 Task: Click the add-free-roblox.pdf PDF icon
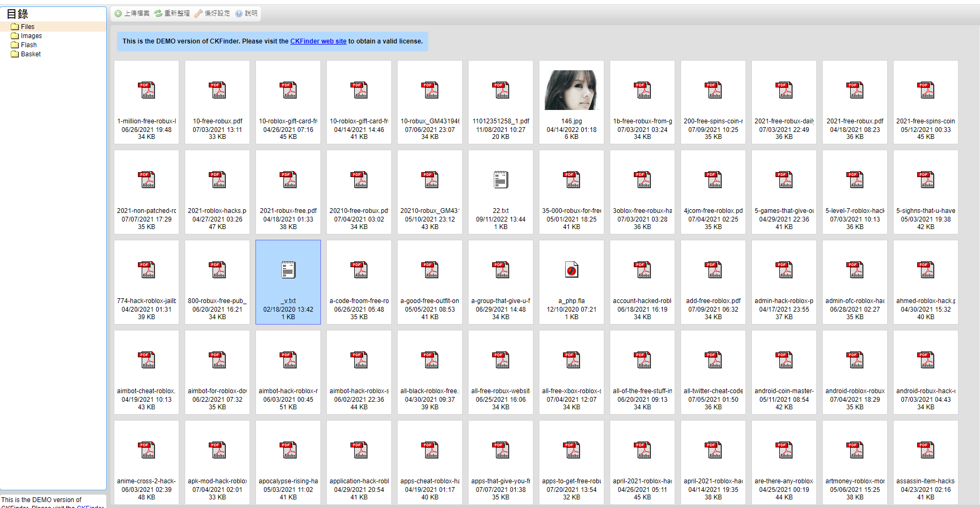(713, 270)
